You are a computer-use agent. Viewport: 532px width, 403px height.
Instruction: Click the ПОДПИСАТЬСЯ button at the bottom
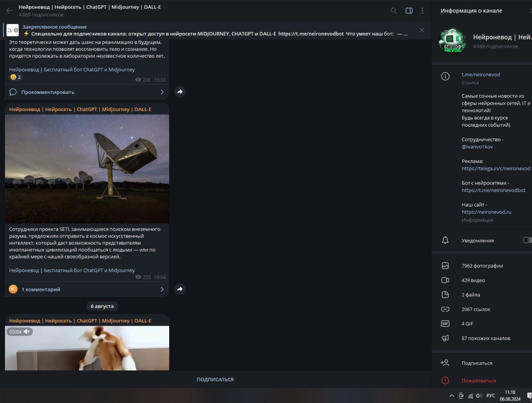point(215,379)
